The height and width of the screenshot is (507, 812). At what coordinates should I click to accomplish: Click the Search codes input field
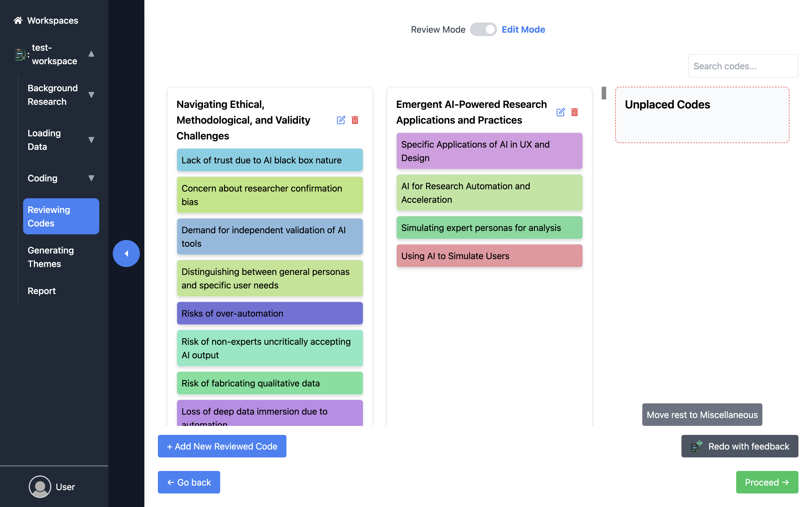(743, 66)
